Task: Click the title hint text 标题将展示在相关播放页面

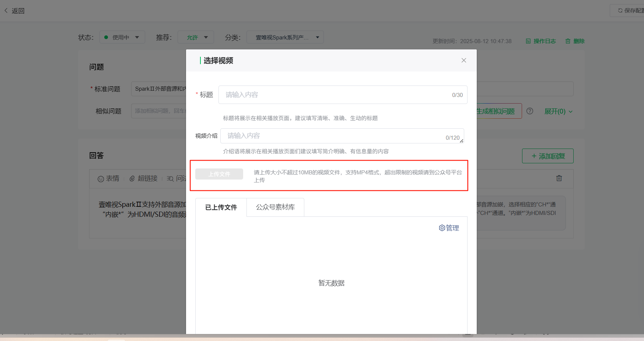Action: (300, 118)
